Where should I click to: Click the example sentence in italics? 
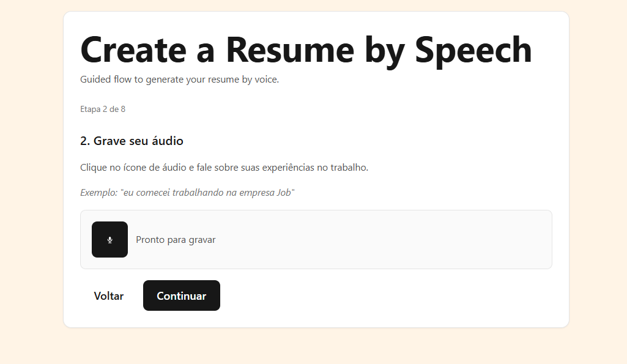187,191
